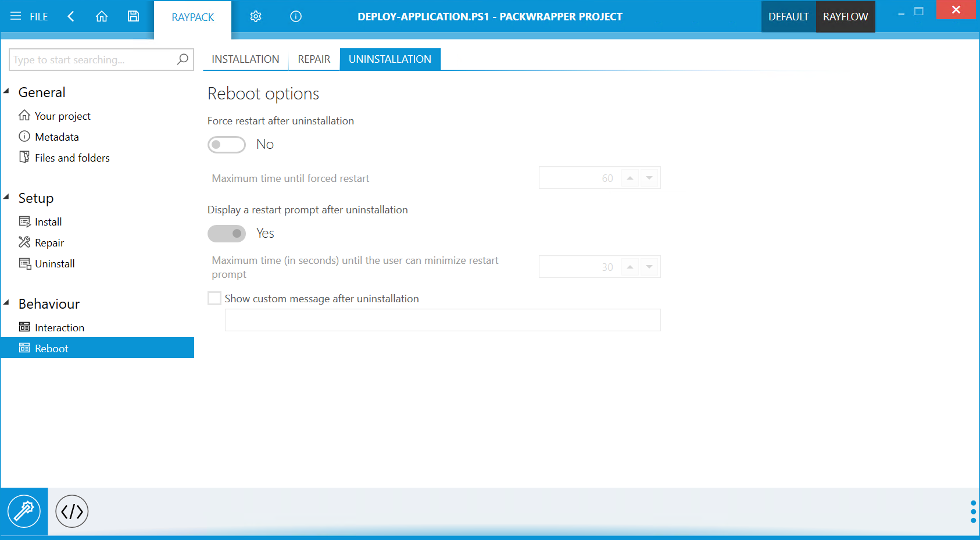
Task: Click the wrench designer icon
Action: click(24, 512)
